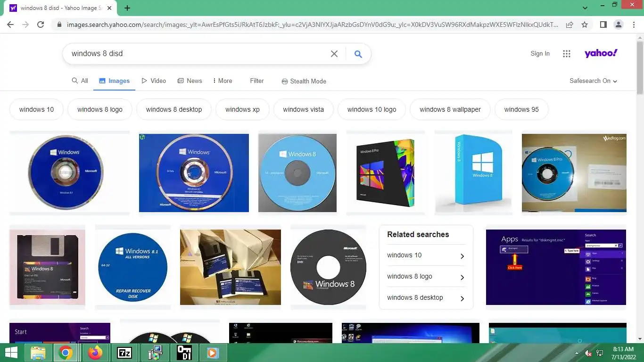Open the floppy disks in box image
The height and width of the screenshot is (362, 644).
[x=231, y=267]
